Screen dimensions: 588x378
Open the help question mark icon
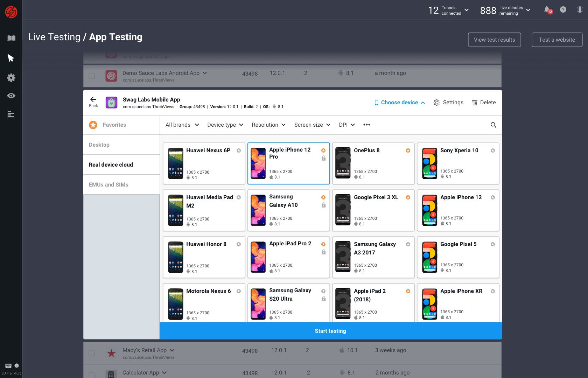(563, 9)
